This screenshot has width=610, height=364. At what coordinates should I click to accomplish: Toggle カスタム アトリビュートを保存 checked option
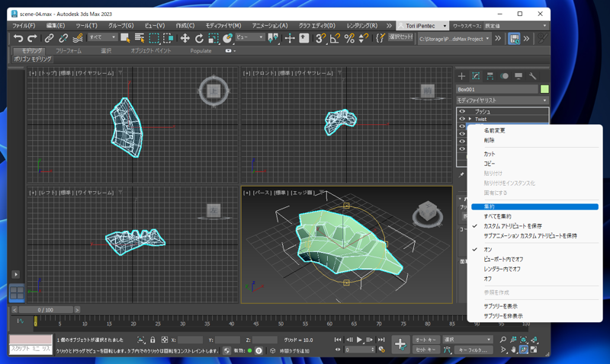point(512,226)
